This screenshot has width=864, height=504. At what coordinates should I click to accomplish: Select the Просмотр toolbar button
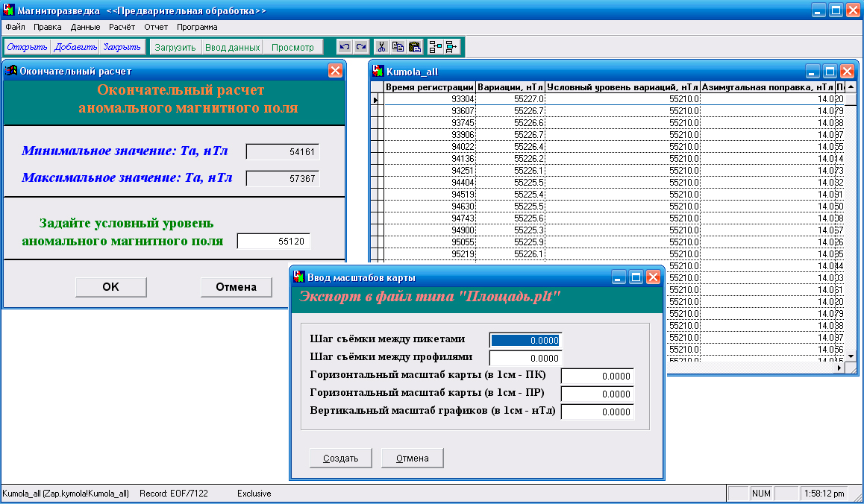292,47
